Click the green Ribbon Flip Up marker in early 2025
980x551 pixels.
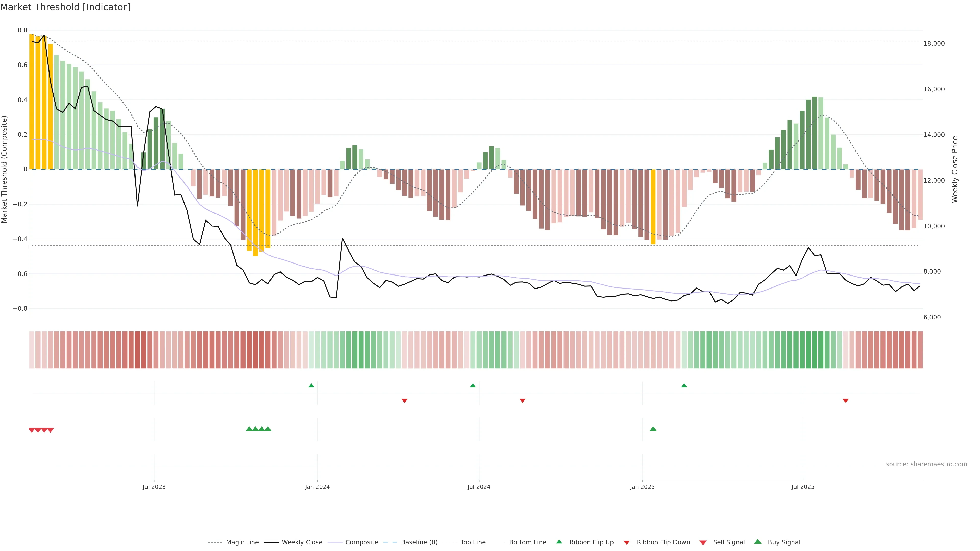tap(684, 386)
